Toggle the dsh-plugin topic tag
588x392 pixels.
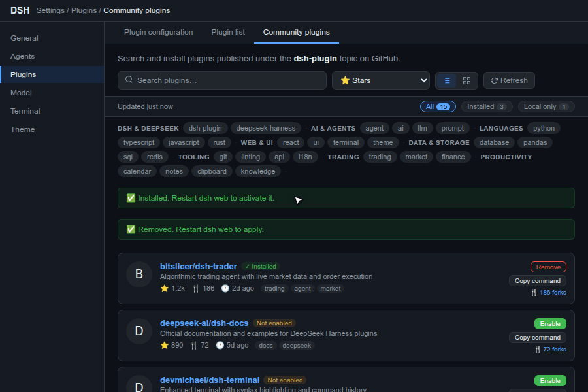click(205, 128)
